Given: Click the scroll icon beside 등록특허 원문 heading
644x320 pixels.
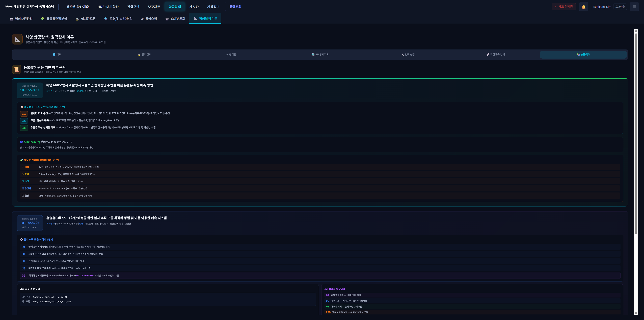Looking at the screenshot, I should pos(17,69).
